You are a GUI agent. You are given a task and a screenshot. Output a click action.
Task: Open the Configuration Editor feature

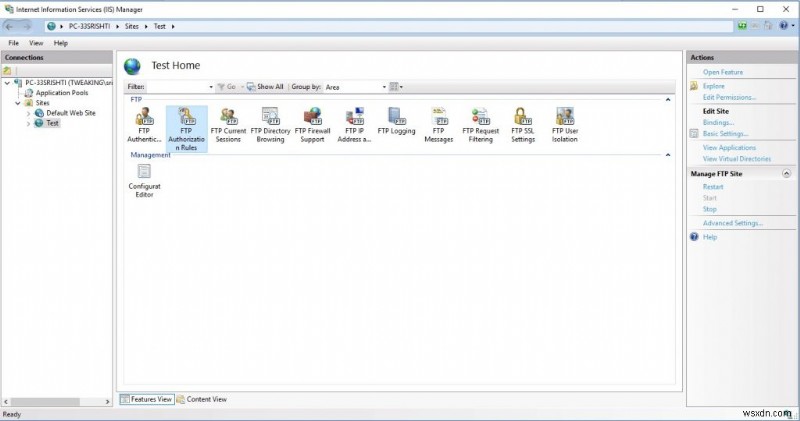click(x=144, y=180)
